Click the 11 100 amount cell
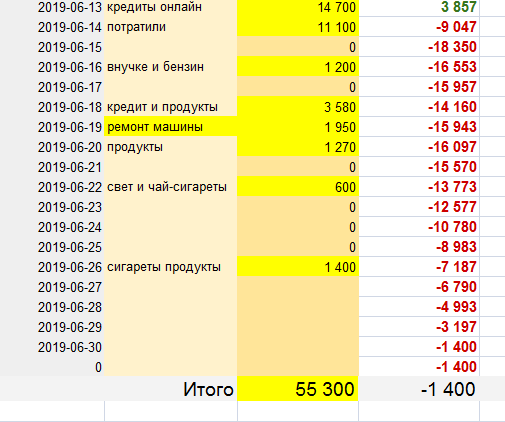Screen dimensions: 505x422 (x=298, y=27)
